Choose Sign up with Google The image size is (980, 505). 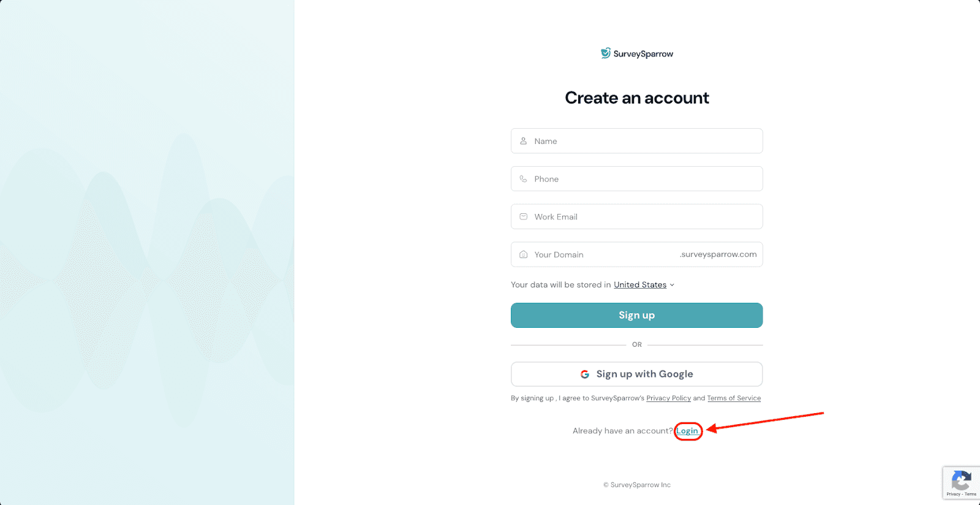point(637,374)
